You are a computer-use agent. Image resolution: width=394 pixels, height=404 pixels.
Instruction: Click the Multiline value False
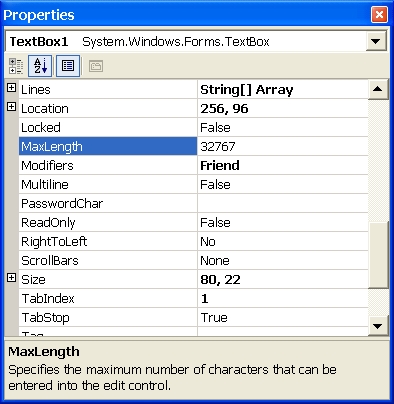215,184
